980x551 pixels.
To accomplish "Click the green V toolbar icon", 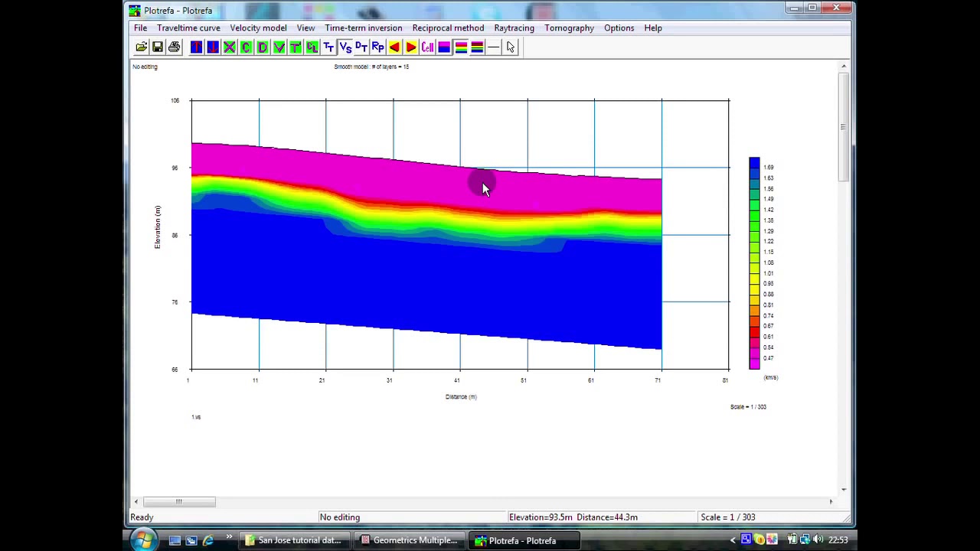I will click(x=279, y=47).
